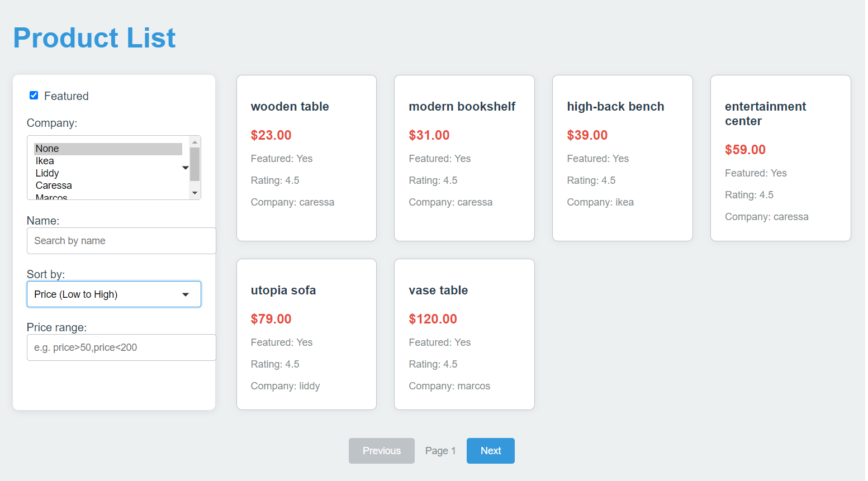Select the vase table product card
This screenshot has height=481, width=868.
tap(464, 334)
